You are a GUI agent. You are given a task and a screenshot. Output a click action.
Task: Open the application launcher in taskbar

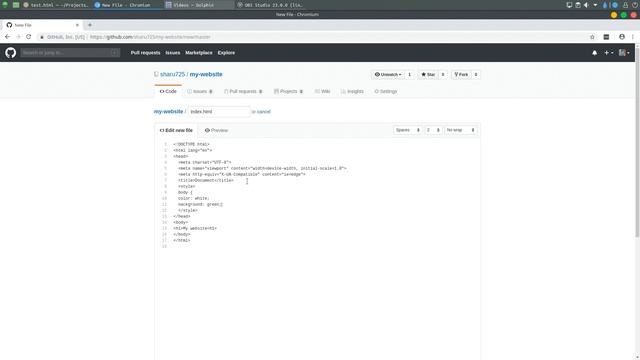[5, 5]
